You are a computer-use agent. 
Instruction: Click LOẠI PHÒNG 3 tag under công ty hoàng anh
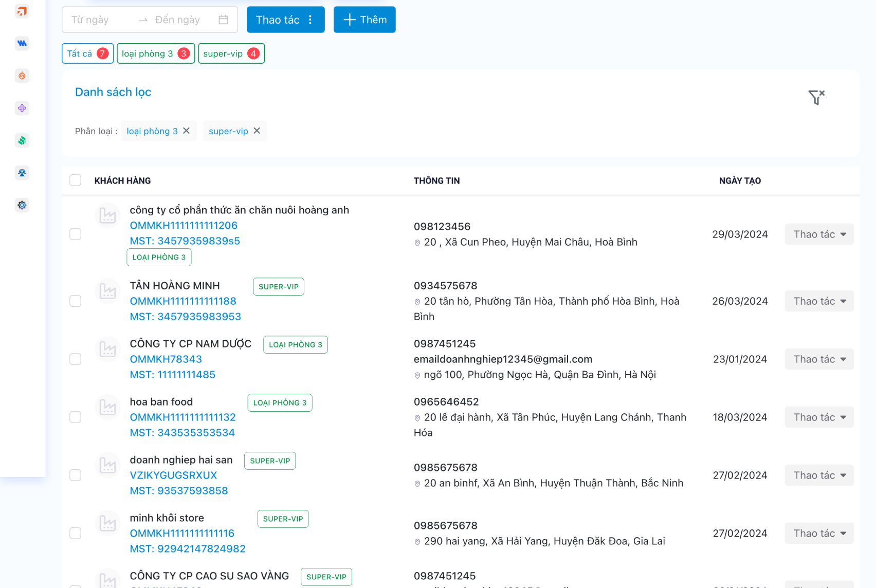(159, 258)
